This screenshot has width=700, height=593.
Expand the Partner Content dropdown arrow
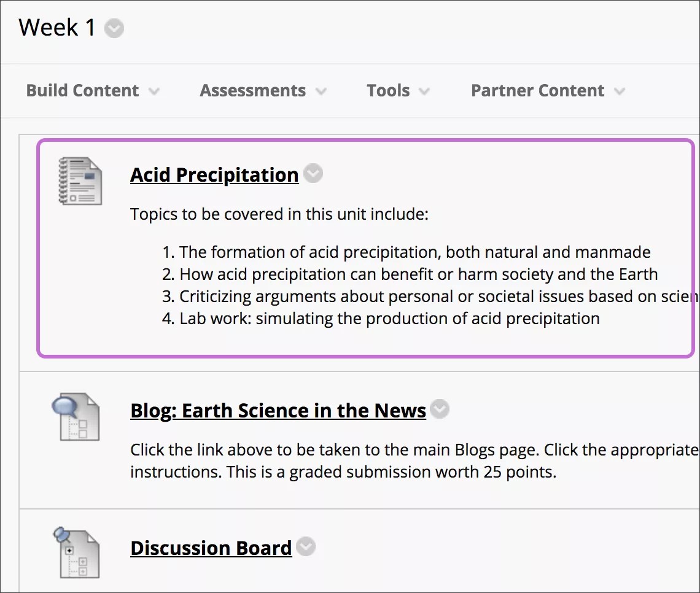click(620, 90)
